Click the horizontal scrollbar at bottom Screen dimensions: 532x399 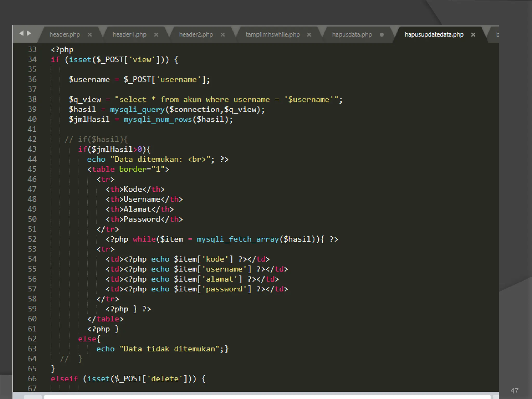[x=267, y=397]
